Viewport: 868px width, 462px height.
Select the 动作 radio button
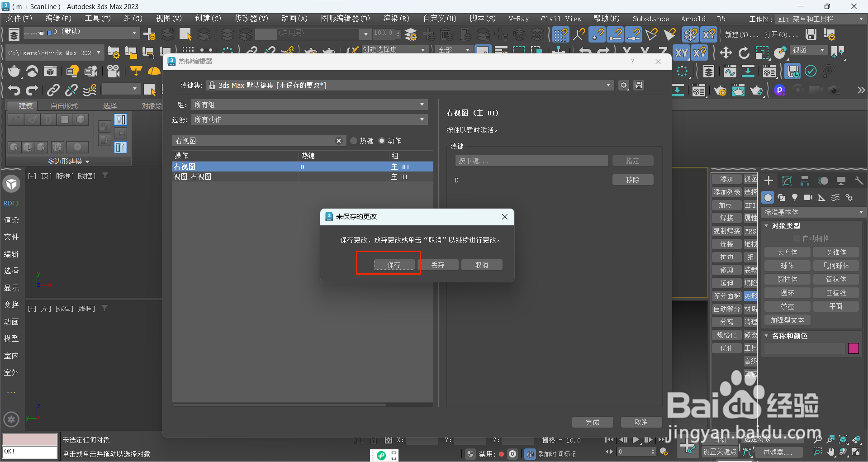pyautogui.click(x=382, y=141)
